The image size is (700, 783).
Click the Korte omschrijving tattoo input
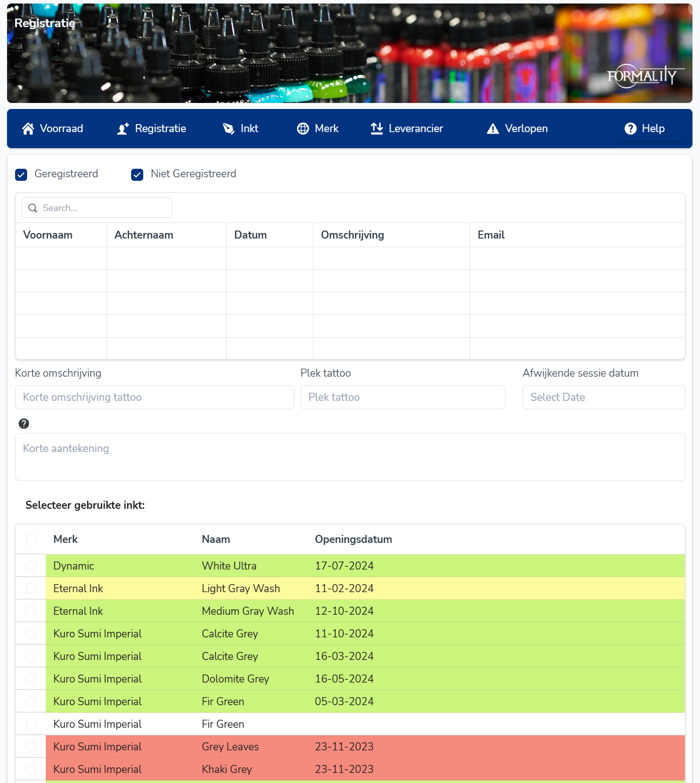(155, 397)
